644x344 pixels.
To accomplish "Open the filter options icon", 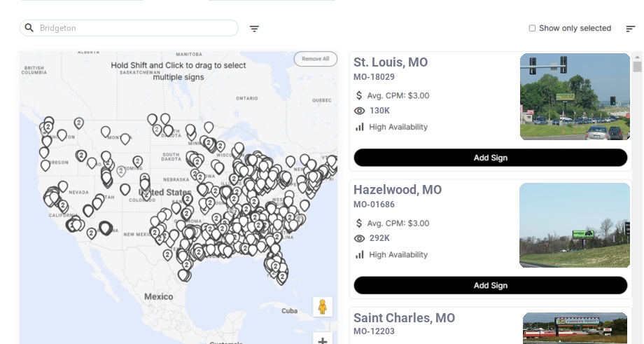I will point(254,29).
